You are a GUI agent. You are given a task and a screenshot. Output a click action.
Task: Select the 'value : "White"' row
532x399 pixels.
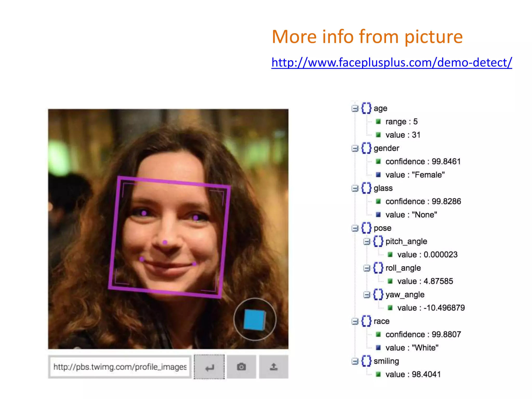pos(407,348)
